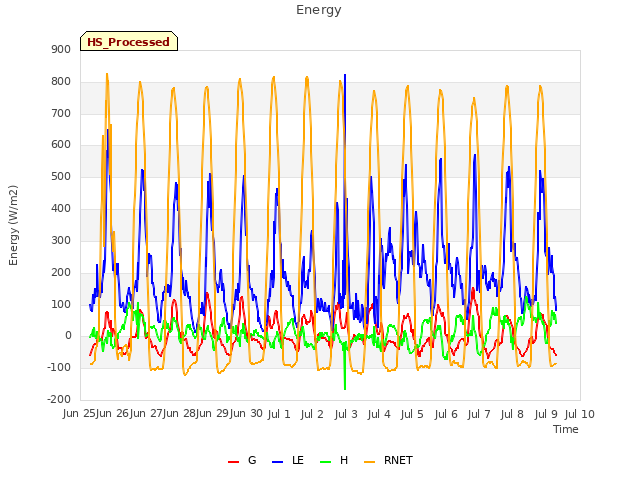Click the green H legend swatch
This screenshot has width=640, height=480.
pos(325,462)
